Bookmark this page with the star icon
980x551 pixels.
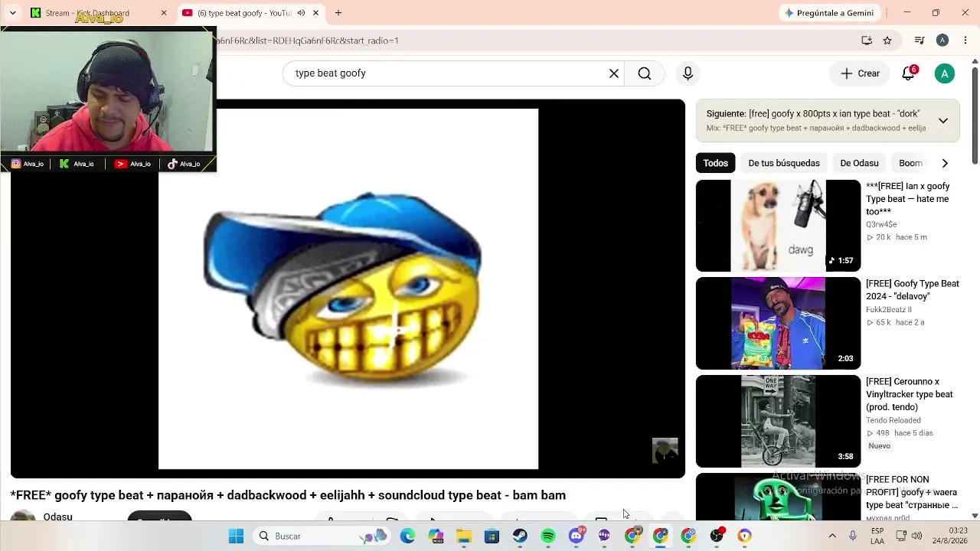click(887, 41)
